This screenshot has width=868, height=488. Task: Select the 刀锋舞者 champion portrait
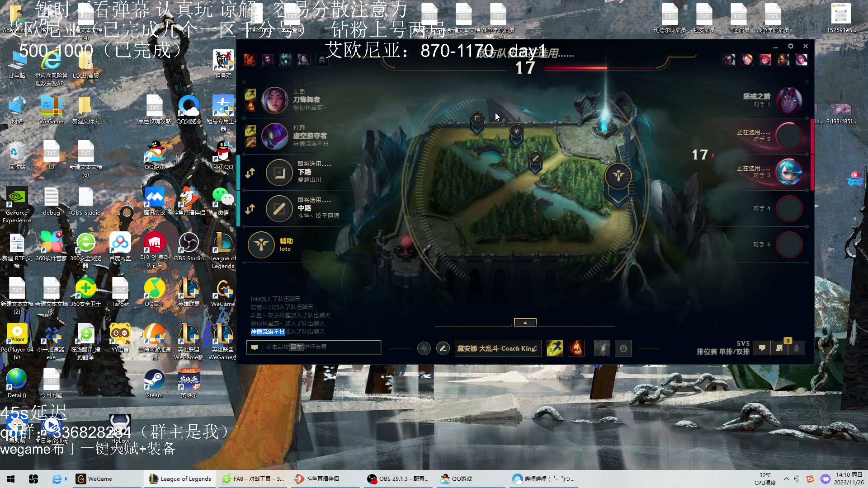click(x=275, y=100)
